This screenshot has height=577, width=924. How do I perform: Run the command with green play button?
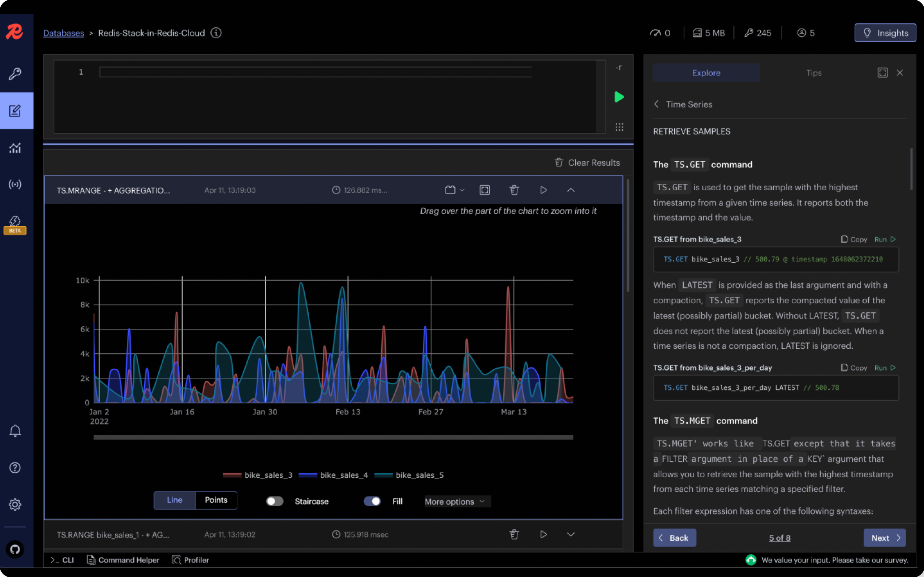pyautogui.click(x=619, y=97)
